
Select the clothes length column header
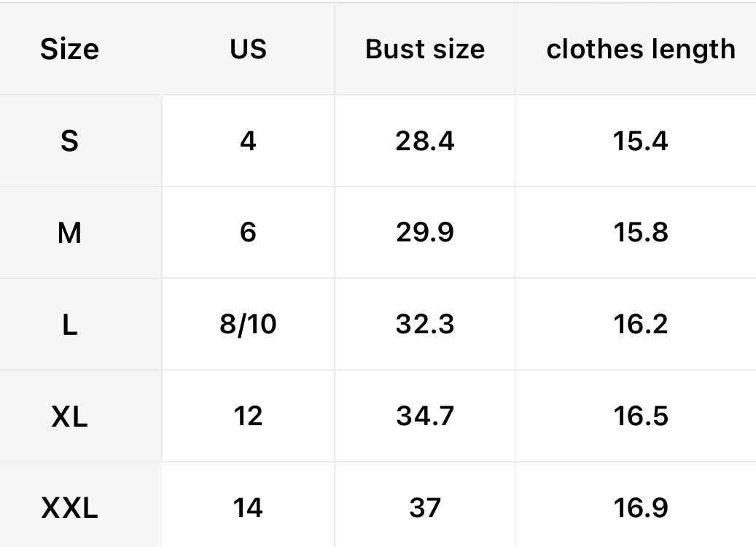(640, 50)
